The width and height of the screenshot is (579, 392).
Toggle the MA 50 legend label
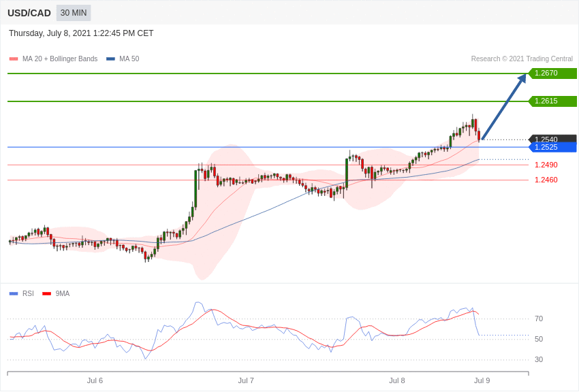point(129,59)
